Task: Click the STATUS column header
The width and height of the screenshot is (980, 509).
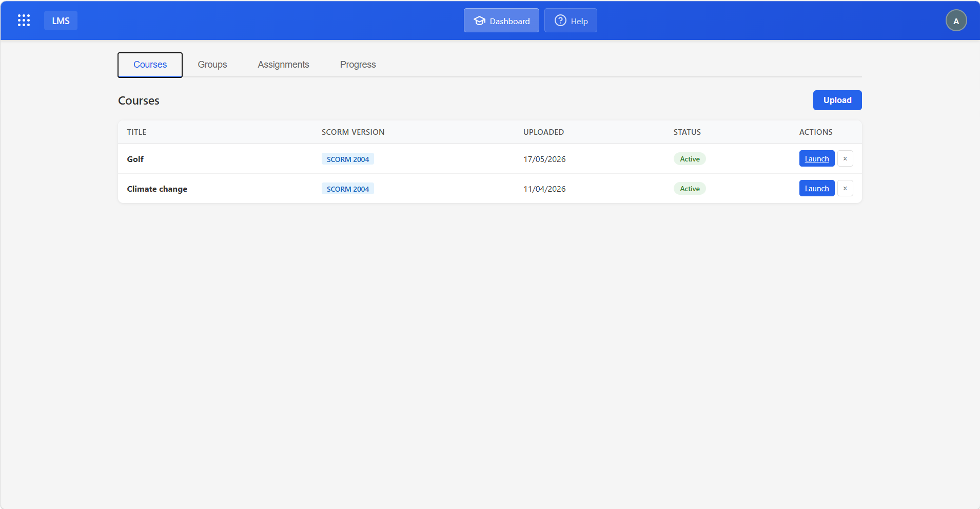Action: [687, 132]
